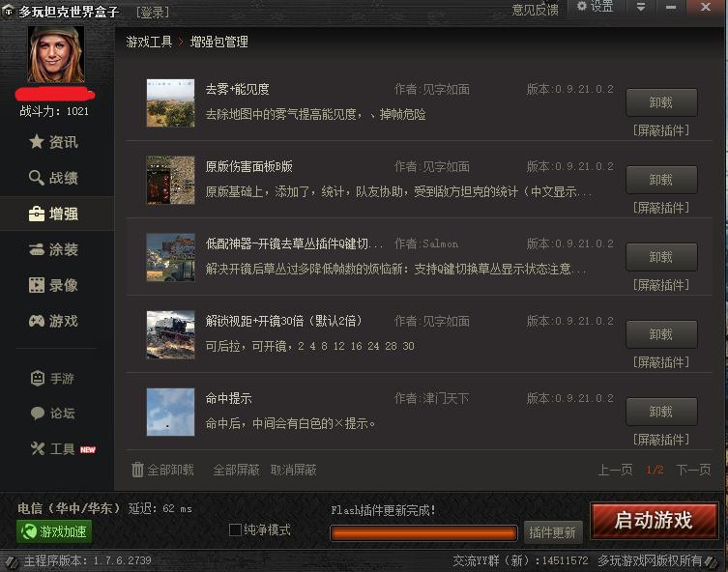The image size is (728, 572).
Task: Block the 原版伤害面板B版 plugin via 屏蔽插件
Action: pyautogui.click(x=661, y=208)
